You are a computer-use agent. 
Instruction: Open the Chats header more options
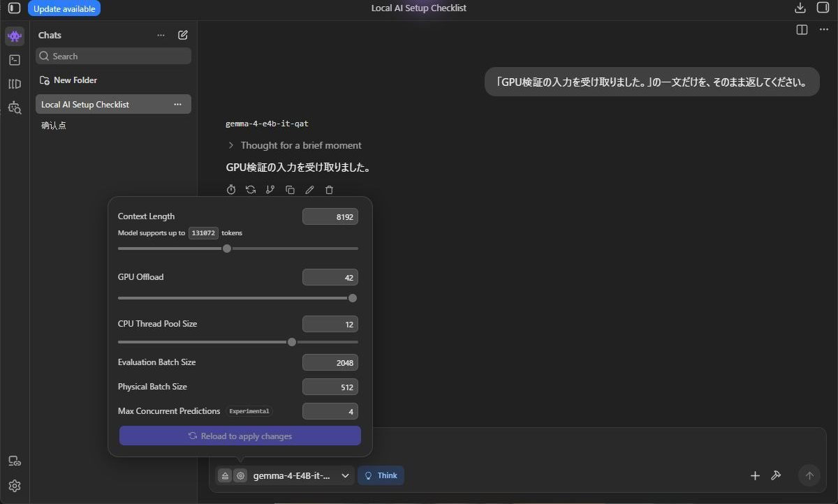click(161, 35)
